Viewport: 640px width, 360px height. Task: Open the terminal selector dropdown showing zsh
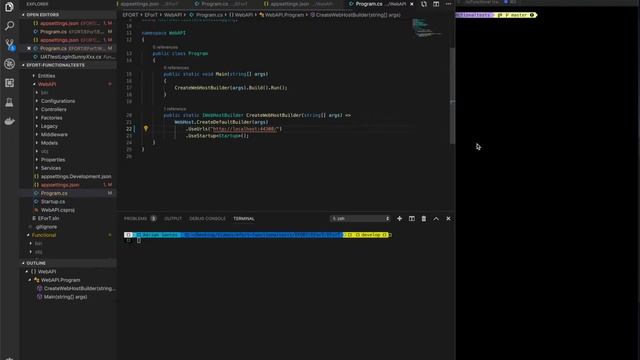[x=360, y=218]
